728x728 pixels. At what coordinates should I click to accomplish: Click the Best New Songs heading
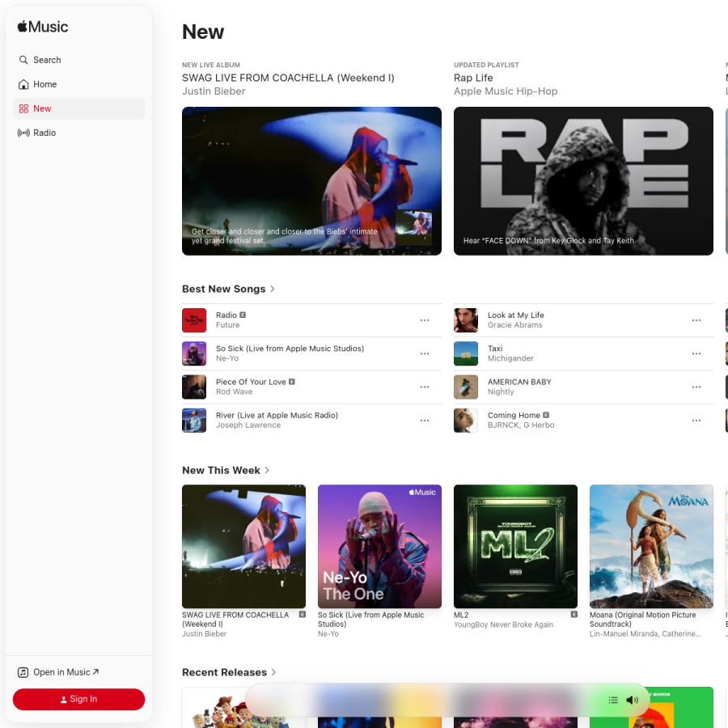[224, 289]
